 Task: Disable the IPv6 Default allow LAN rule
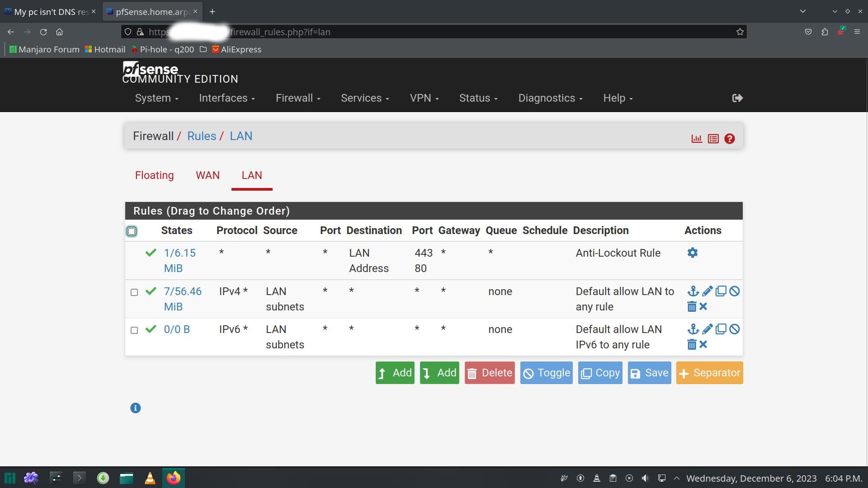pyautogui.click(x=735, y=329)
